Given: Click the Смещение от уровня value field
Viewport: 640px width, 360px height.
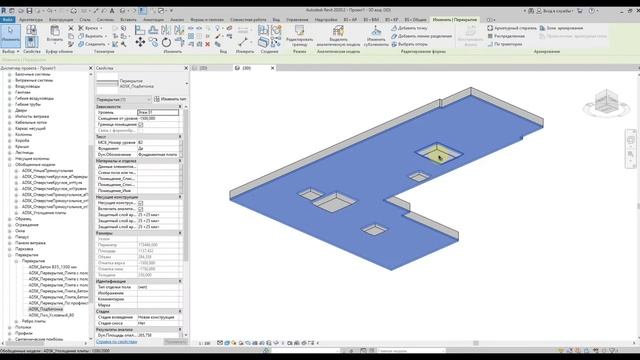Looking at the screenshot, I should pyautogui.click(x=158, y=118).
